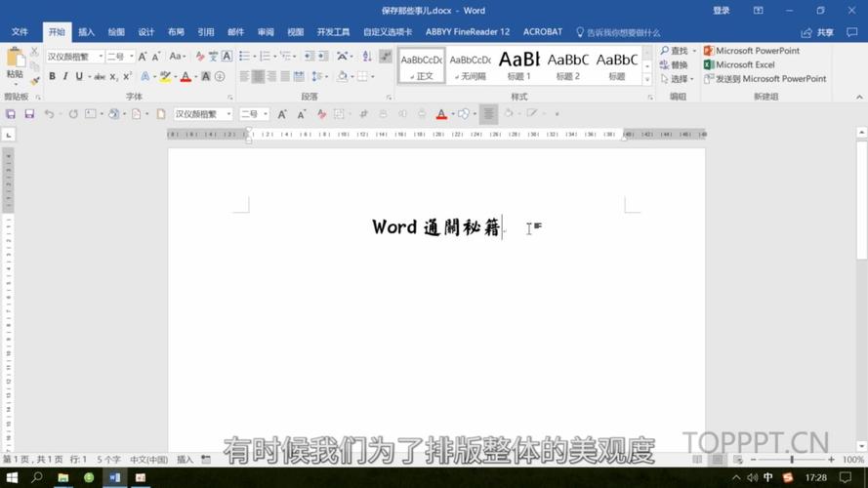This screenshot has width=868, height=488.
Task: Toggle justify alignment in paragraph group
Action: click(x=285, y=76)
